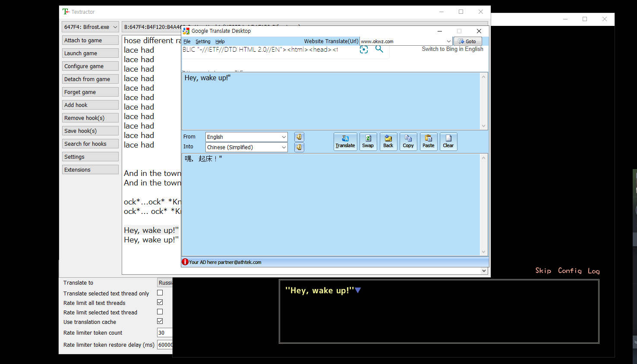
Task: Disable Use translation cache checkbox
Action: (x=160, y=321)
